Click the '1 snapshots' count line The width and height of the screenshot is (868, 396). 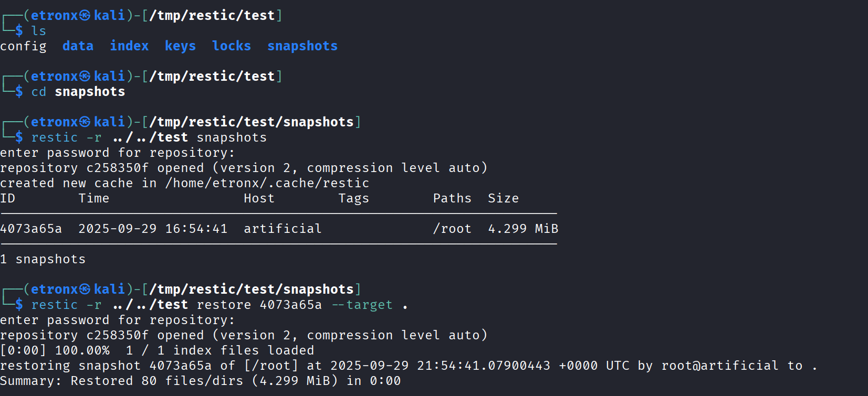click(x=43, y=259)
